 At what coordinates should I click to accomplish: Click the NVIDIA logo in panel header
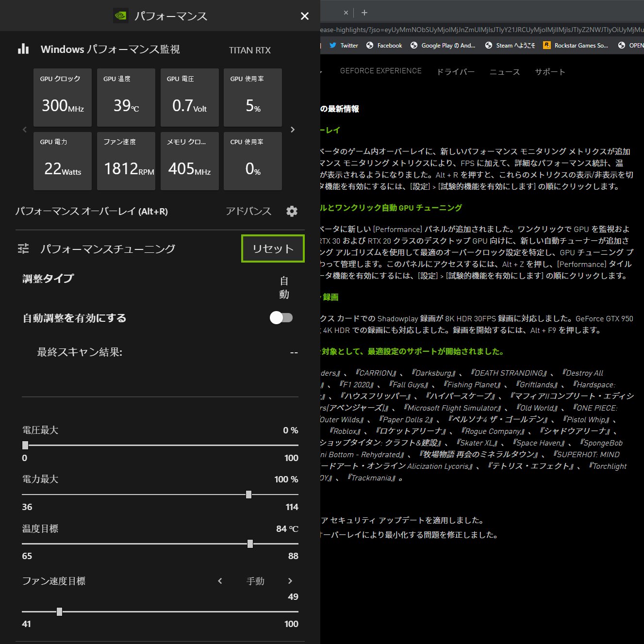coord(120,16)
